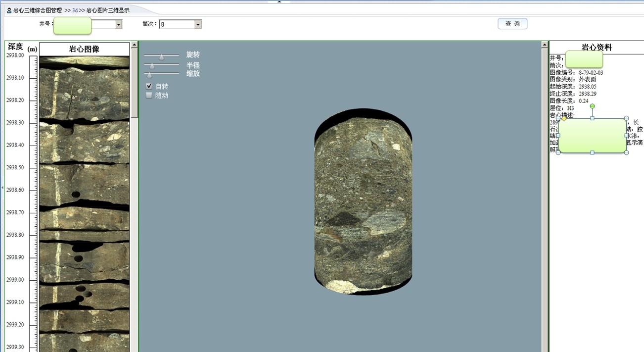This screenshot has height=352, width=644.
Task: Select the core image at depth 2939.10
Action: pos(84,297)
